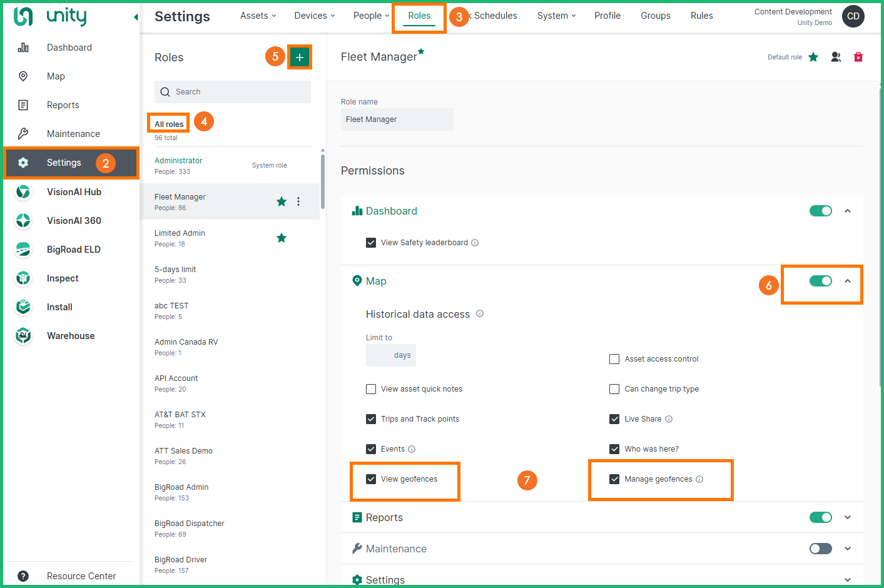The width and height of the screenshot is (884, 588).
Task: Open VisionAI Hub from the sidebar
Action: (x=74, y=192)
